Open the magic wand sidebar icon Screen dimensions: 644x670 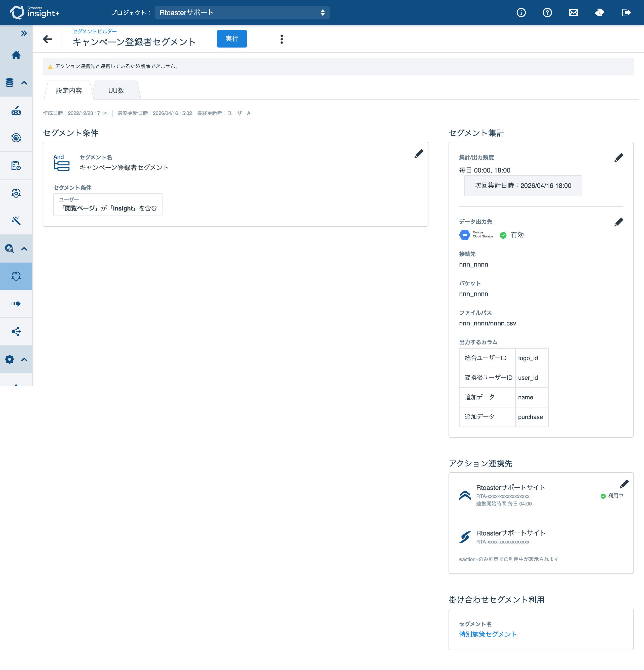pyautogui.click(x=16, y=221)
